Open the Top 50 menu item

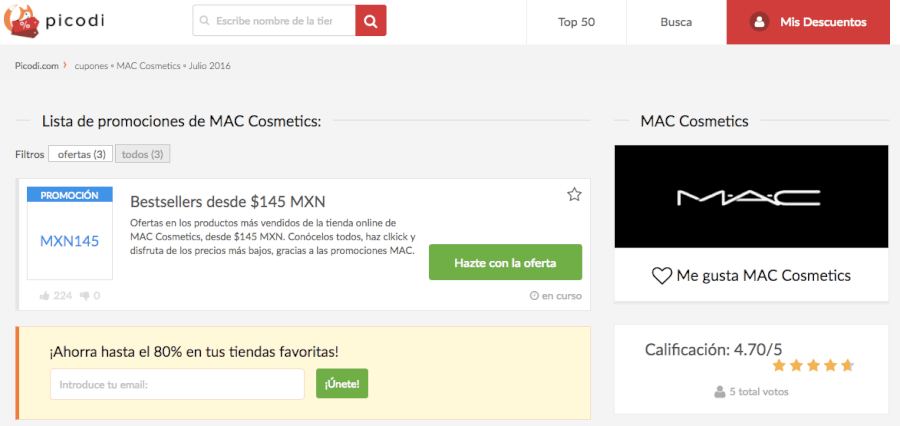576,22
